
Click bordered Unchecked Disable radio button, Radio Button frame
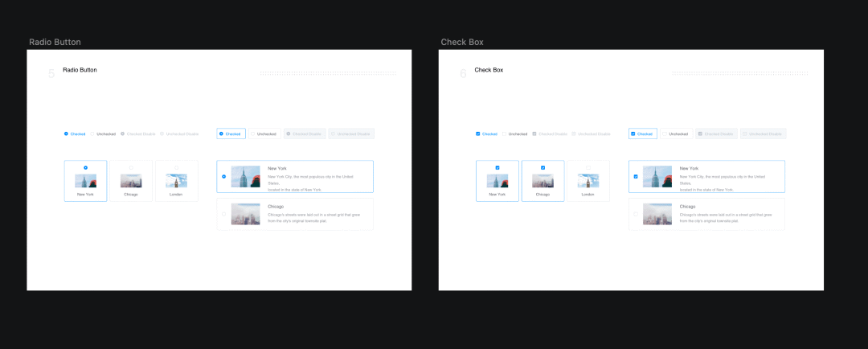coord(351,133)
